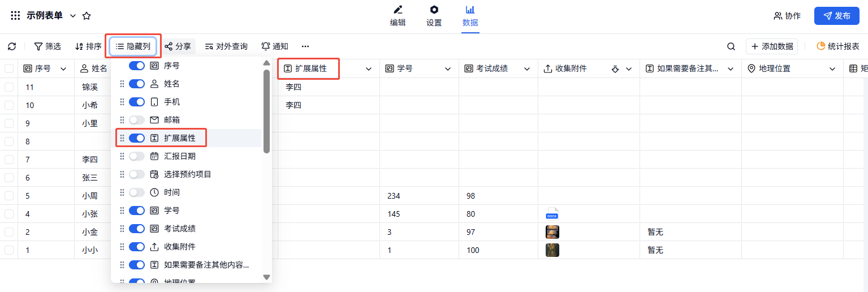868x292 pixels.
Task: Switch to the 编辑 tab
Action: [x=398, y=16]
